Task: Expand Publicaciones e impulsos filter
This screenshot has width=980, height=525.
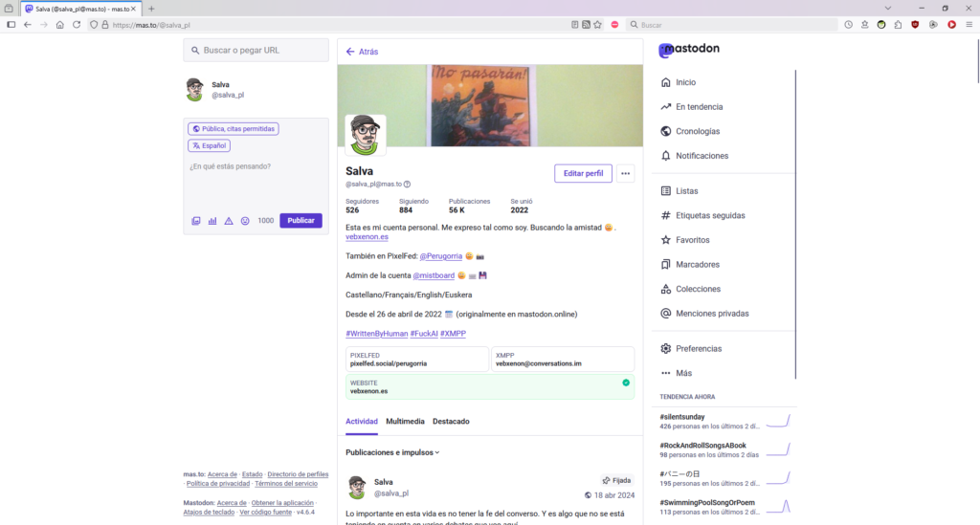Action: tap(392, 452)
